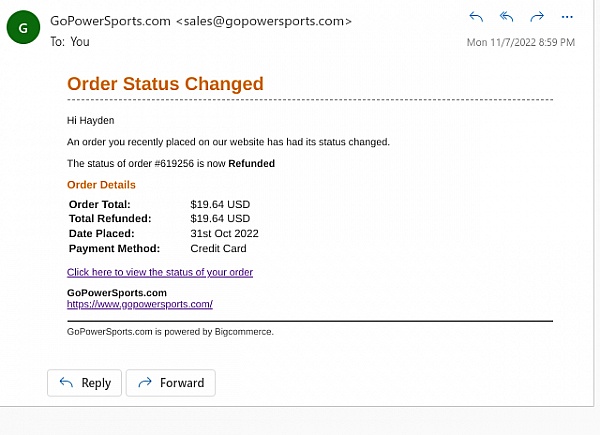The width and height of the screenshot is (600, 435).
Task: Click the recipient name You
Action: 80,41
